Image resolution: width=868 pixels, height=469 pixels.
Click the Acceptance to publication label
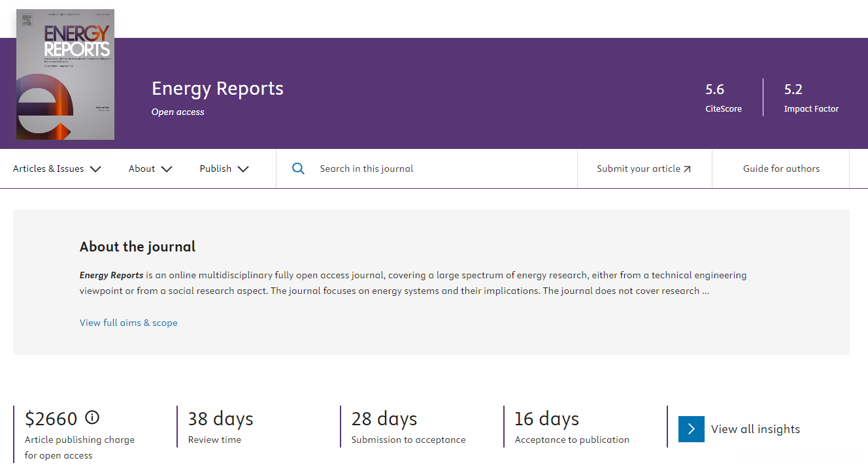(x=572, y=440)
